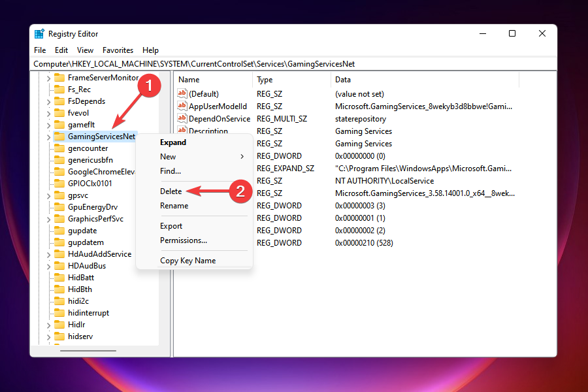The width and height of the screenshot is (588, 392).
Task: Click the (Default) string value icon
Action: 182,93
